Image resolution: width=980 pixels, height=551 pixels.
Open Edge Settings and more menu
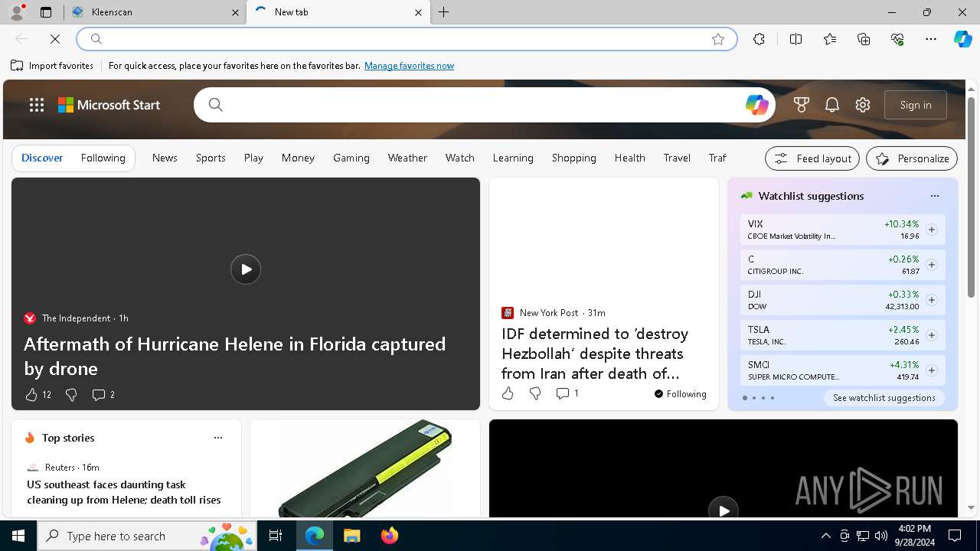tap(931, 39)
